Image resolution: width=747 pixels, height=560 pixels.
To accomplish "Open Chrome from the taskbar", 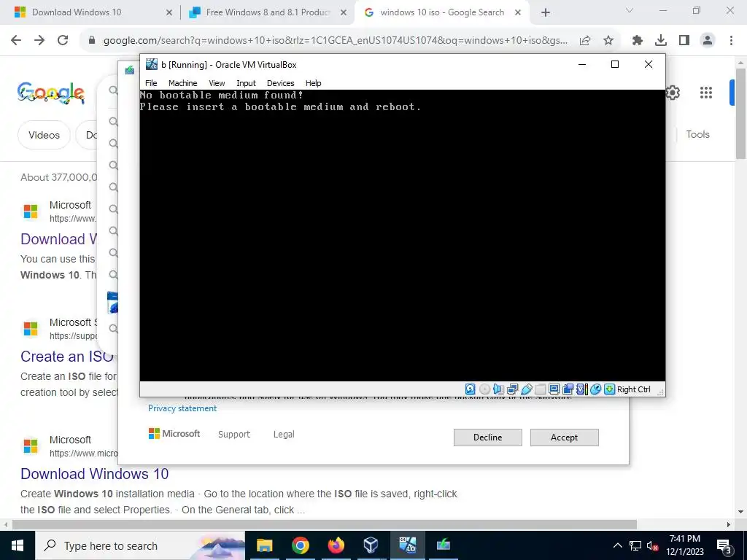I will coord(300,545).
